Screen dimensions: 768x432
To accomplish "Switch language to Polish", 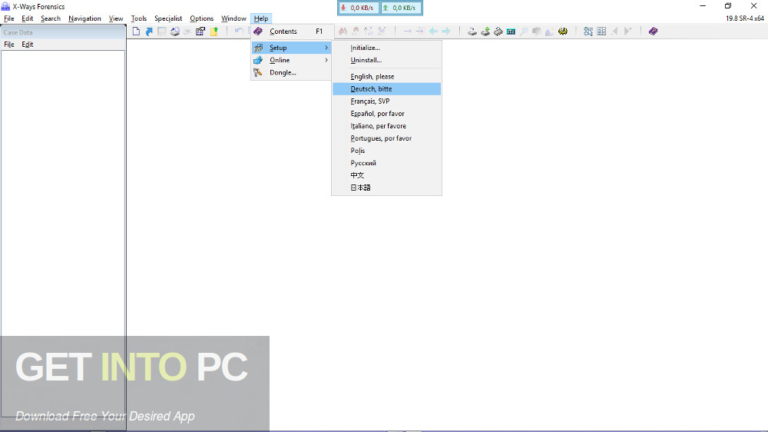I will point(386,150).
